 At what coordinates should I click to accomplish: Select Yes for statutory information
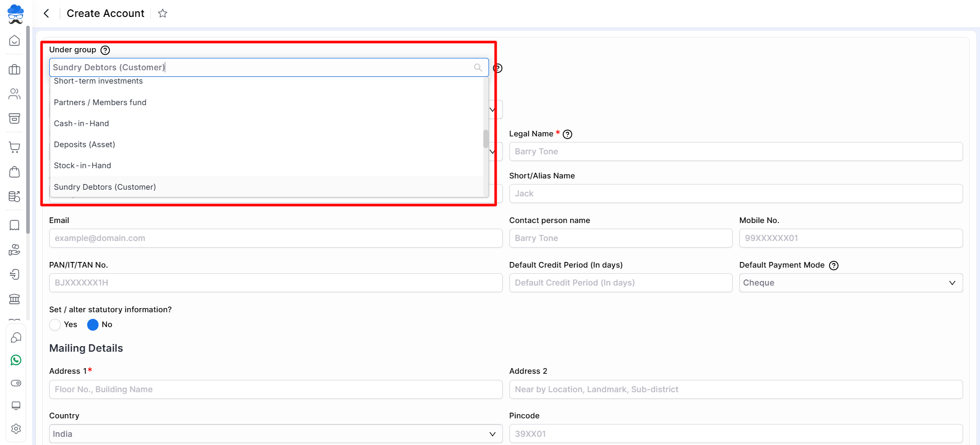(55, 325)
